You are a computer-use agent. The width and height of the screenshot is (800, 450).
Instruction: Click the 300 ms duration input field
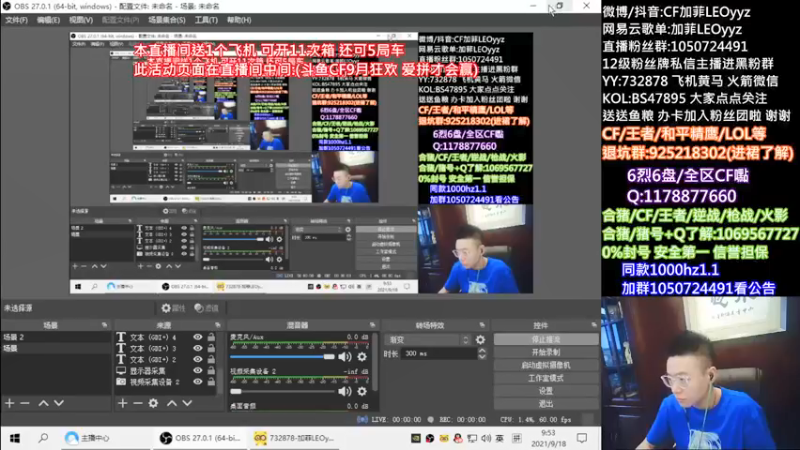(439, 354)
